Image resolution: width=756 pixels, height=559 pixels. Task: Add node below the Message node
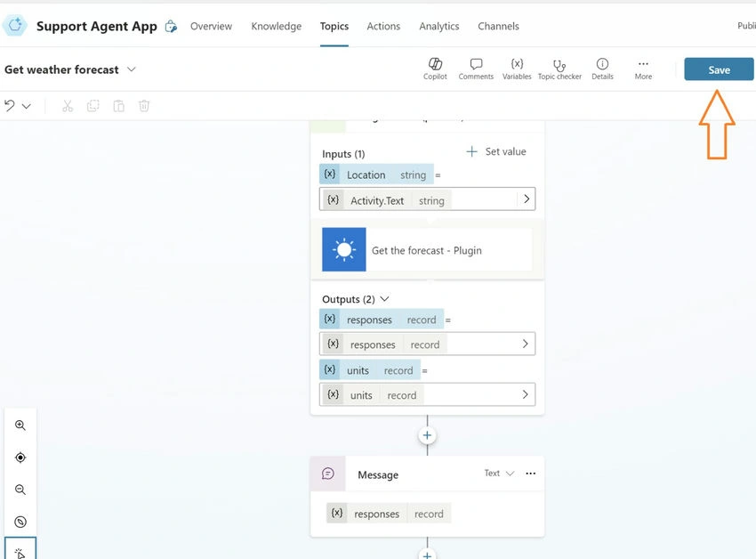(x=427, y=555)
